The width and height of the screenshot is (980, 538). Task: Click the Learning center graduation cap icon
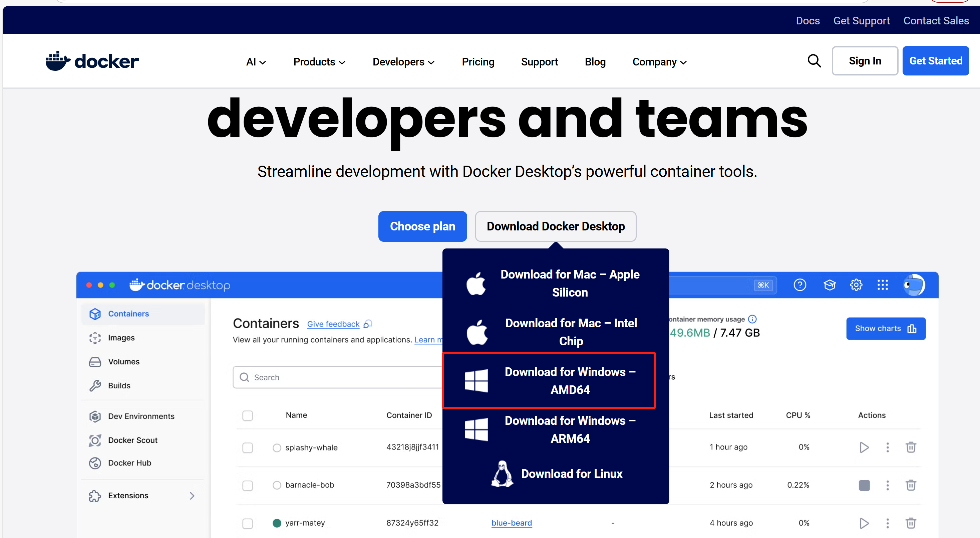coord(830,285)
